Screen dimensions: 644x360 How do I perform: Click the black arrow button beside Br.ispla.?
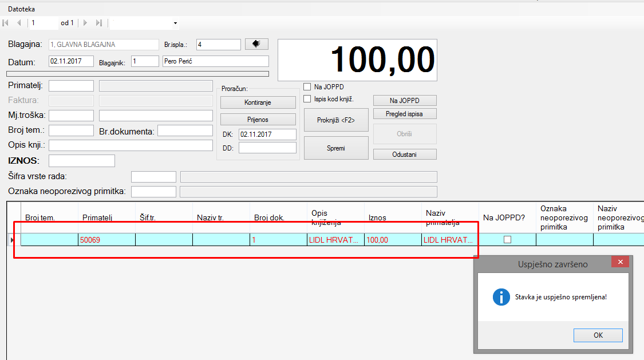point(256,44)
